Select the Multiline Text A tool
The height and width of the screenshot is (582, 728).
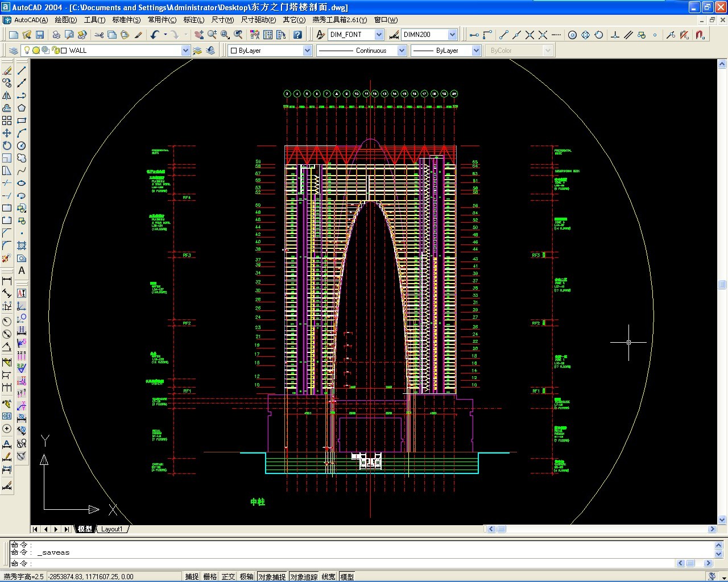point(22,271)
